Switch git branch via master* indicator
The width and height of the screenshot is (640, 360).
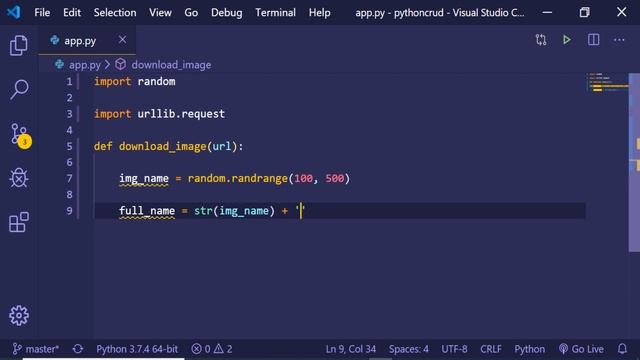pos(36,349)
